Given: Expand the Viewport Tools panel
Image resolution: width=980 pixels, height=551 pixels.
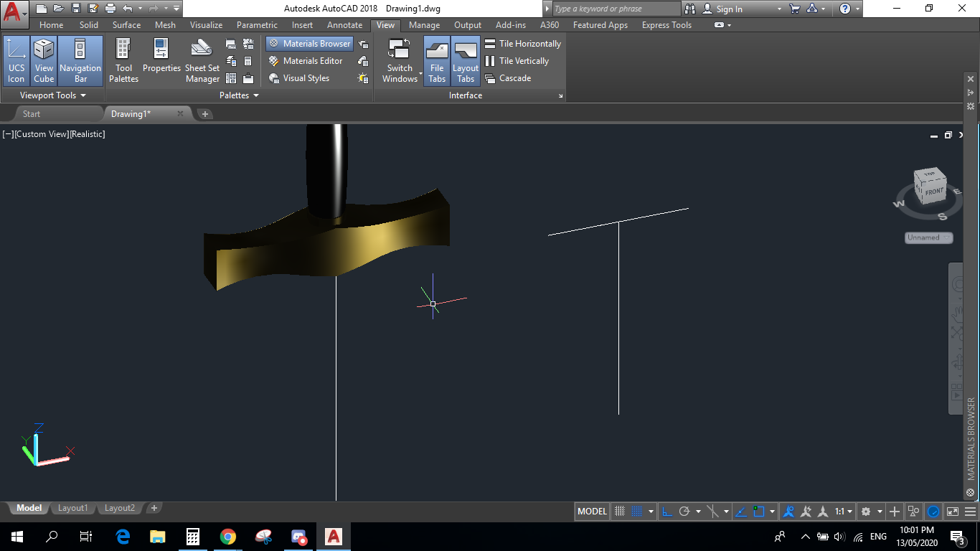Looking at the screenshot, I should click(53, 95).
